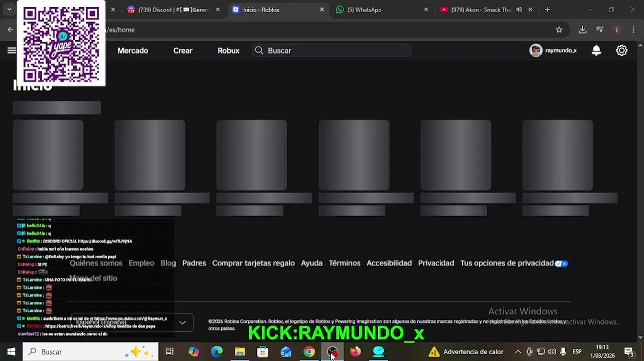Open File Explorer from the taskbar
Image resolution: width=644 pixels, height=361 pixels.
tap(240, 351)
